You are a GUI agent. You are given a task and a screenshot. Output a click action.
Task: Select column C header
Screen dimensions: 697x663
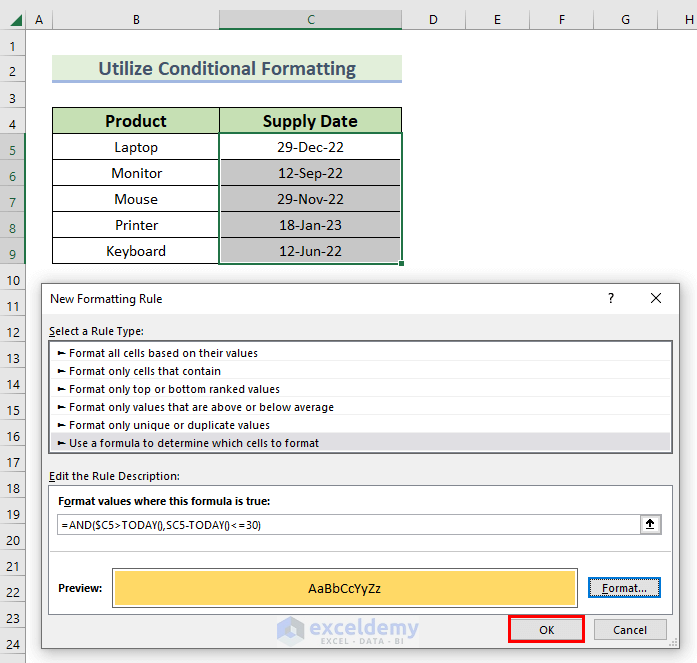(x=310, y=20)
